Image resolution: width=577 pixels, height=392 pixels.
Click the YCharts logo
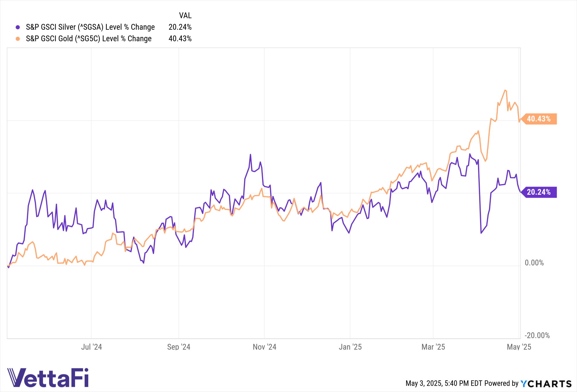point(546,384)
